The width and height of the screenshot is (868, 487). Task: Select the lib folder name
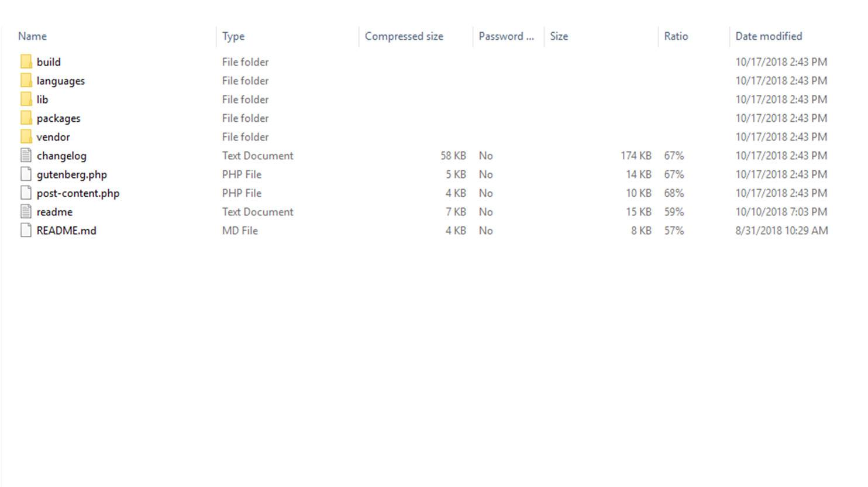point(42,100)
